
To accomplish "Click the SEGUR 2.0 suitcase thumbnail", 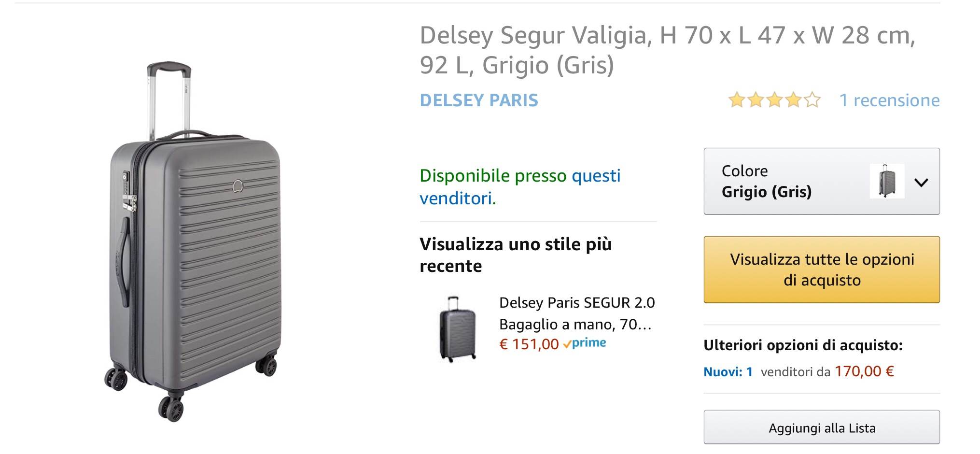I will 457,328.
